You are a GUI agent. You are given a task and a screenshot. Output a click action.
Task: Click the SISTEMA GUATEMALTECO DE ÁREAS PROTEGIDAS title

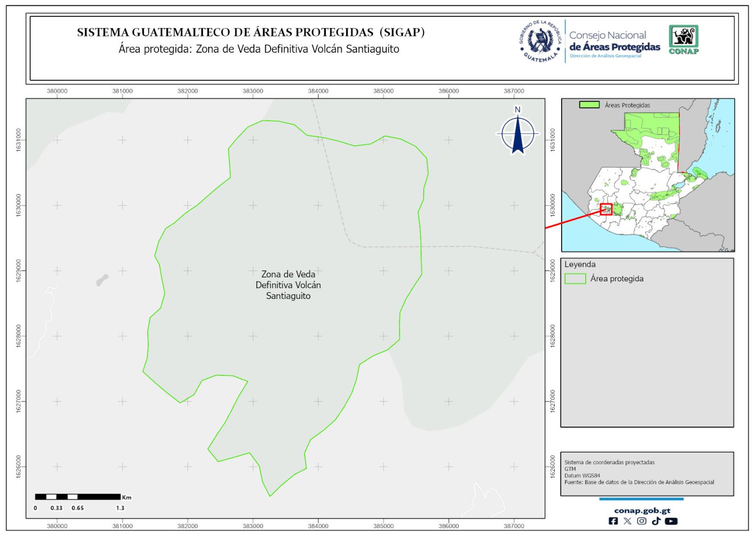tap(251, 33)
